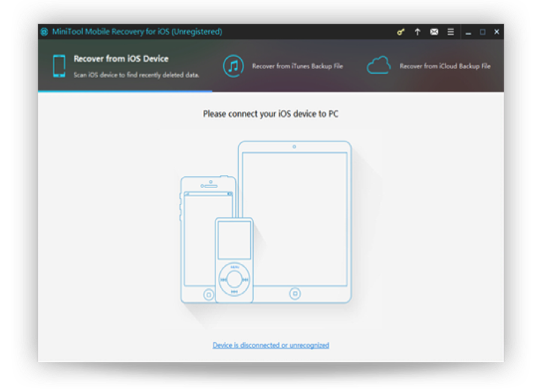543x392 pixels.
Task: Maximize the MiniTool window
Action: pos(482,32)
